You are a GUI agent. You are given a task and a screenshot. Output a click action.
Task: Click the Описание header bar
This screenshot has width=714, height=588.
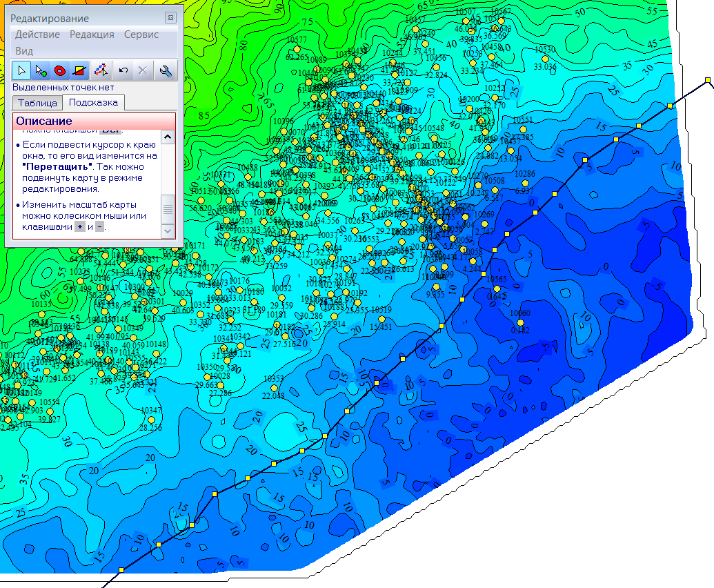tap(94, 121)
